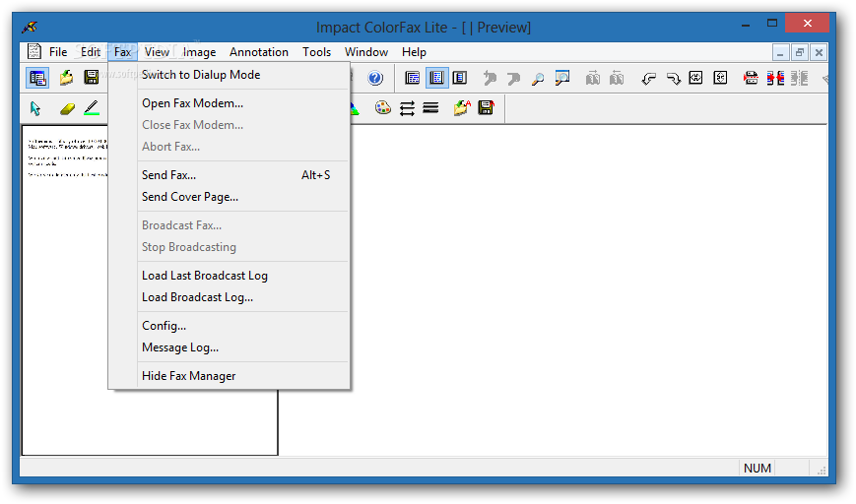Choose the highlighted middle page layout icon
The width and height of the screenshot is (856, 504).
coord(436,78)
